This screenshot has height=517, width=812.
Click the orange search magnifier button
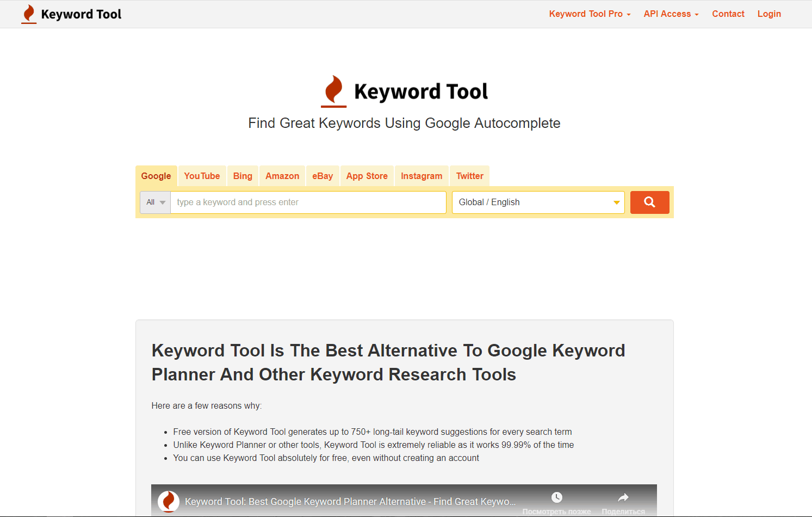[649, 202]
